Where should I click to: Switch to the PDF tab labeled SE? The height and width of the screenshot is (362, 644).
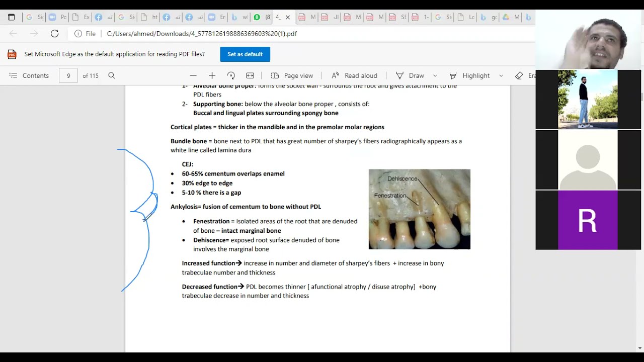pos(398,17)
